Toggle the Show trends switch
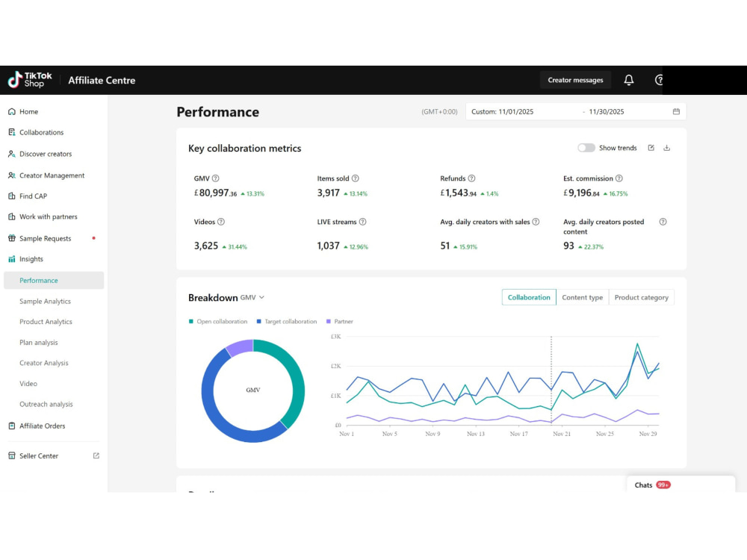 586,148
